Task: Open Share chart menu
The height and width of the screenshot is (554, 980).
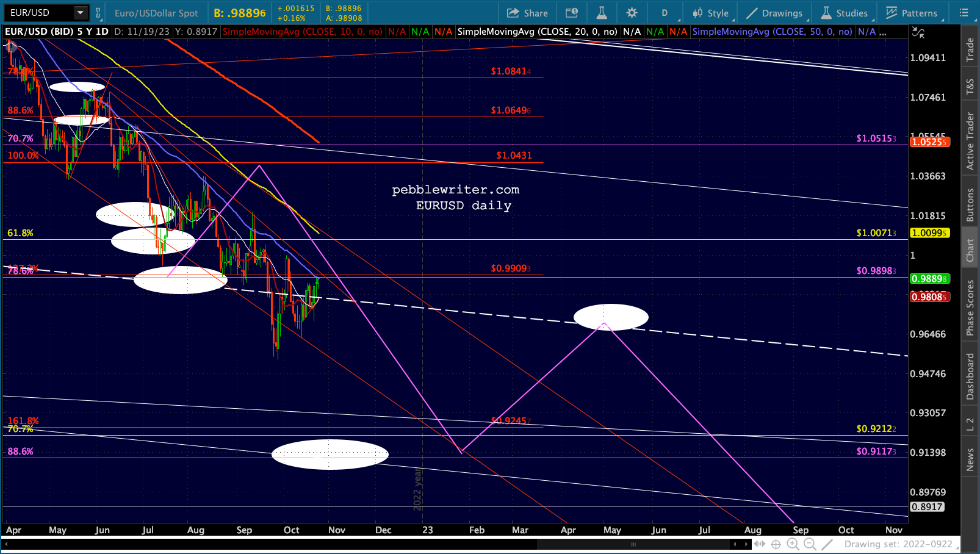Action: (x=527, y=13)
